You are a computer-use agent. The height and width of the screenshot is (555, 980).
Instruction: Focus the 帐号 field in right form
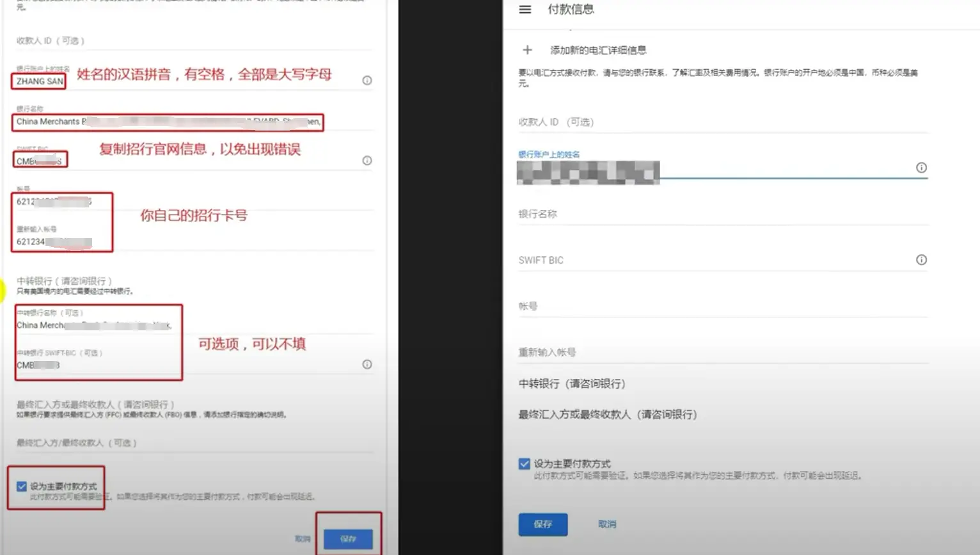click(x=723, y=307)
